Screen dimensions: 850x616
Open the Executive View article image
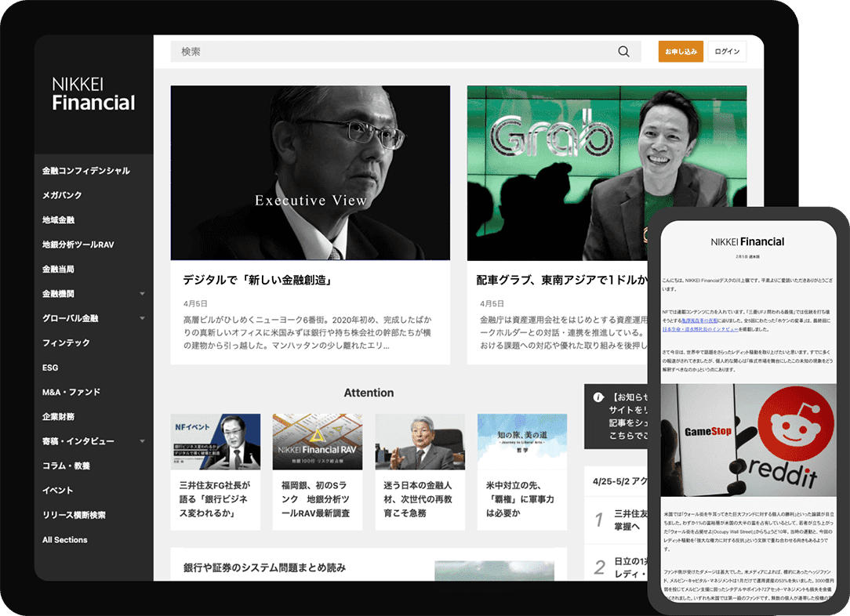(x=311, y=172)
